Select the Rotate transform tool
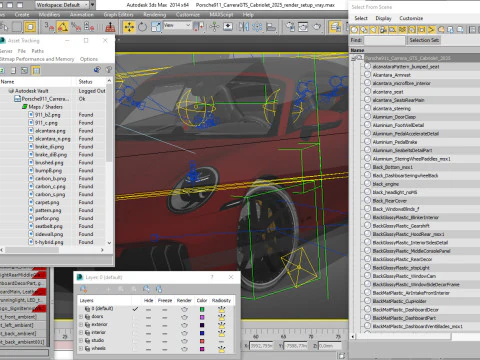Screen dimensions: 480x360 (142, 27)
